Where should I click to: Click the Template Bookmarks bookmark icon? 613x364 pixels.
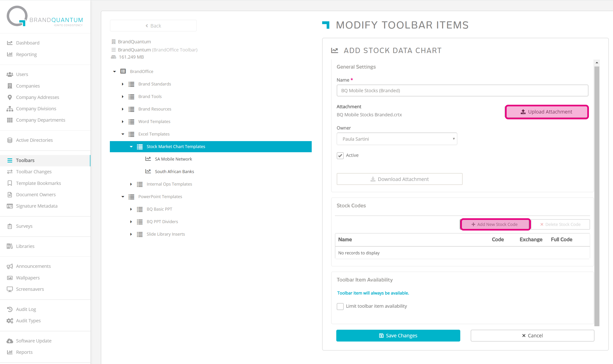pyautogui.click(x=10, y=183)
